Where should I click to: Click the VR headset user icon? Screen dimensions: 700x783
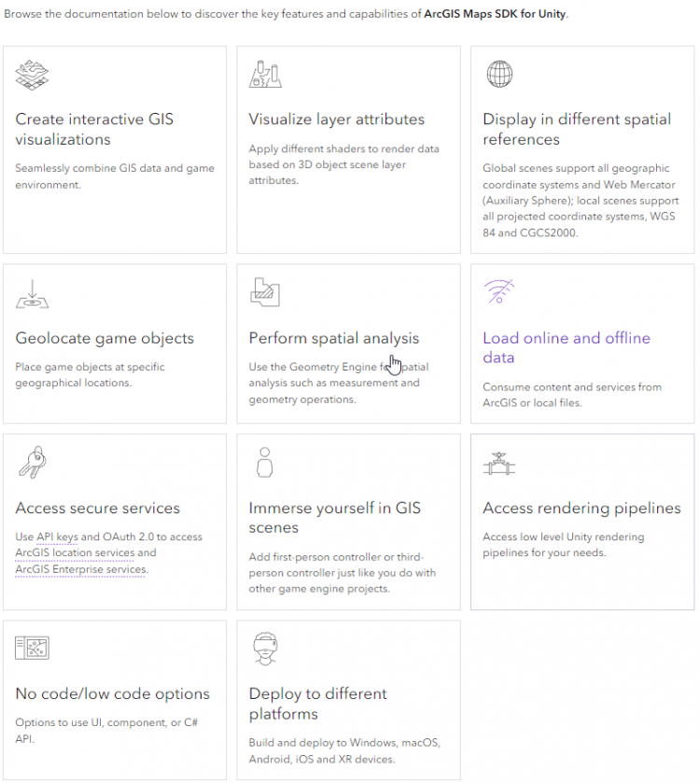[x=265, y=649]
